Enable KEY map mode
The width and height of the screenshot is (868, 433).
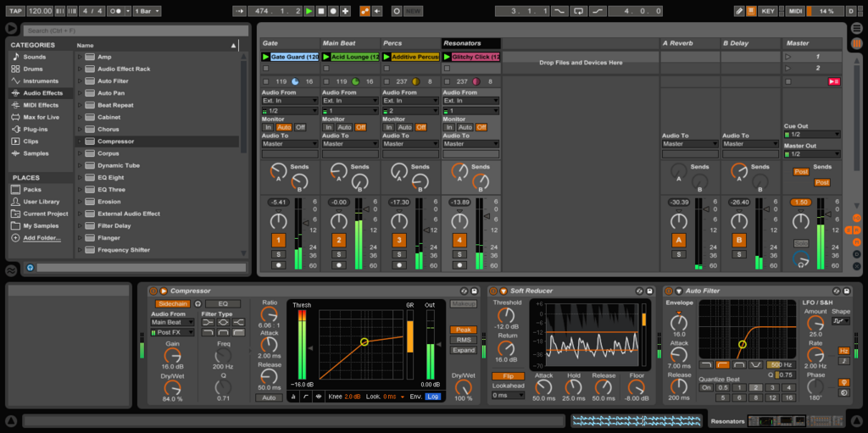[x=768, y=11]
